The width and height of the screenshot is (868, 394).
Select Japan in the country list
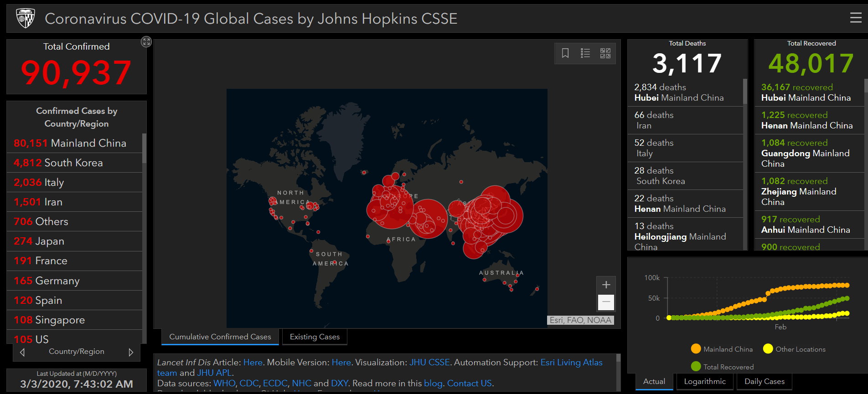[75, 241]
